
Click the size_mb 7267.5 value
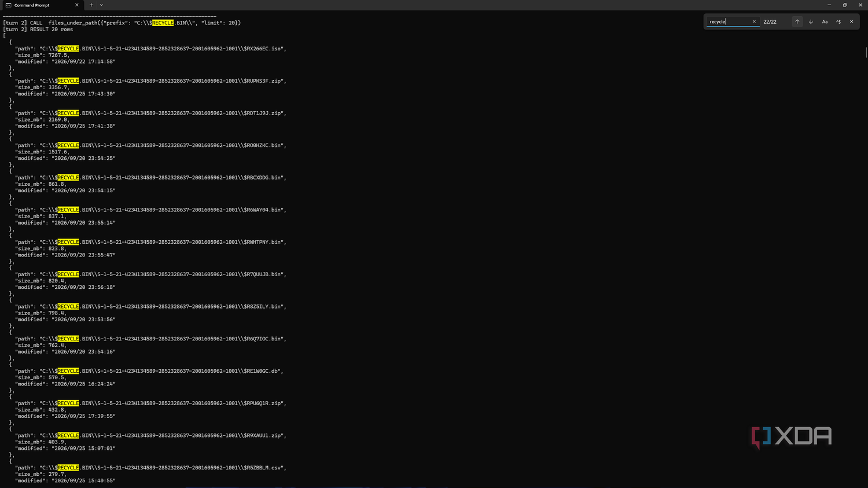point(58,55)
